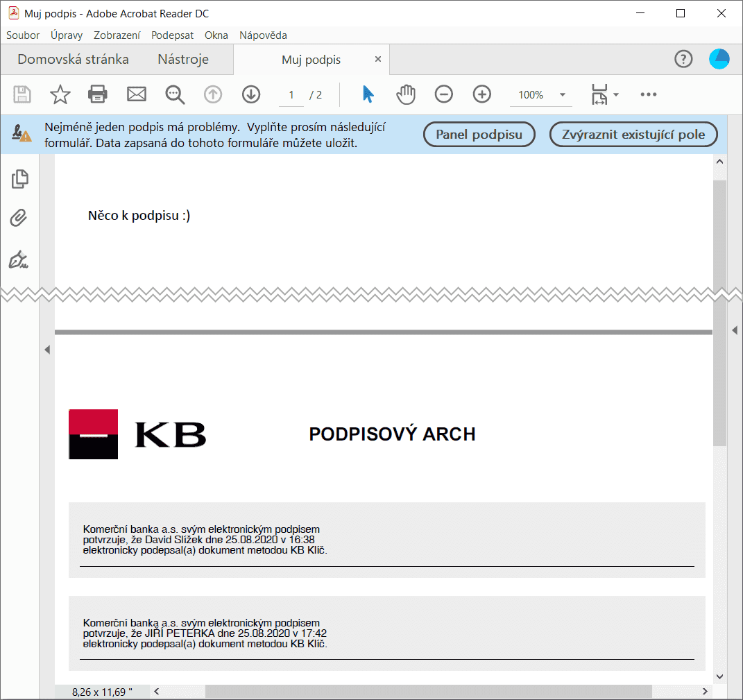The width and height of the screenshot is (743, 700).
Task: Print the document with the printer icon
Action: [x=98, y=94]
